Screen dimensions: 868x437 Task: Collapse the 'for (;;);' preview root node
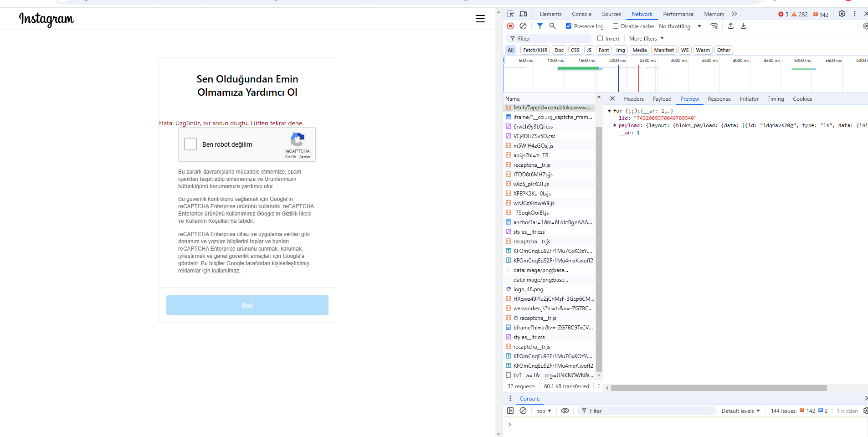tap(609, 111)
